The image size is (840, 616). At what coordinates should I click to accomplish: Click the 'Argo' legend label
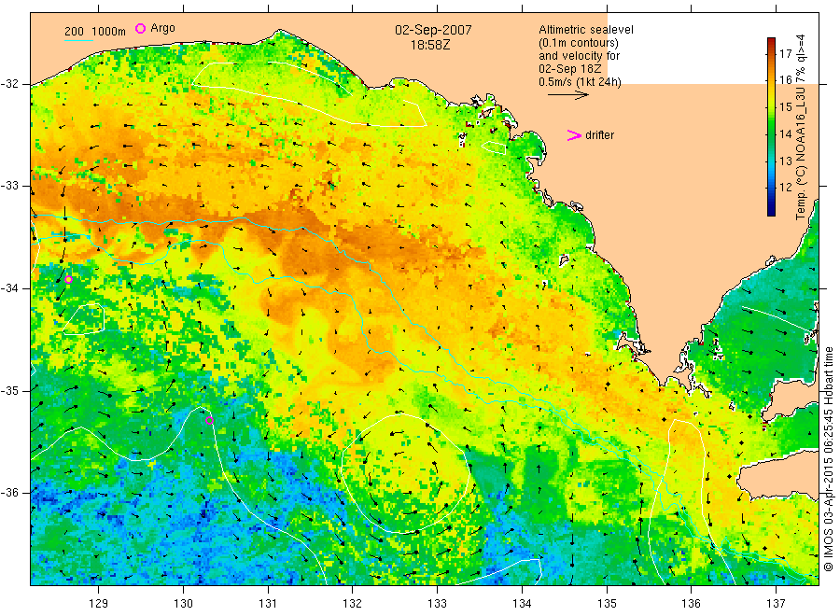pos(162,28)
